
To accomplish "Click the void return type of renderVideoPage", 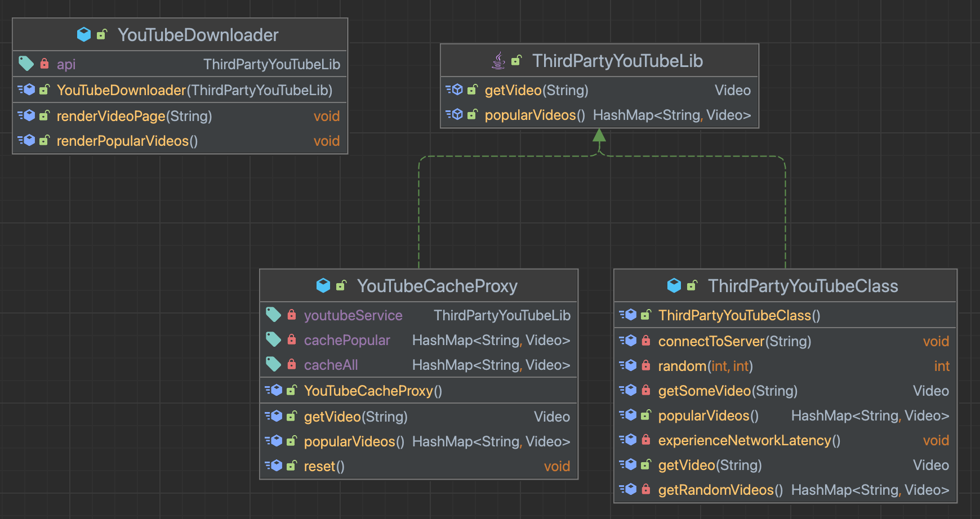I will (327, 116).
